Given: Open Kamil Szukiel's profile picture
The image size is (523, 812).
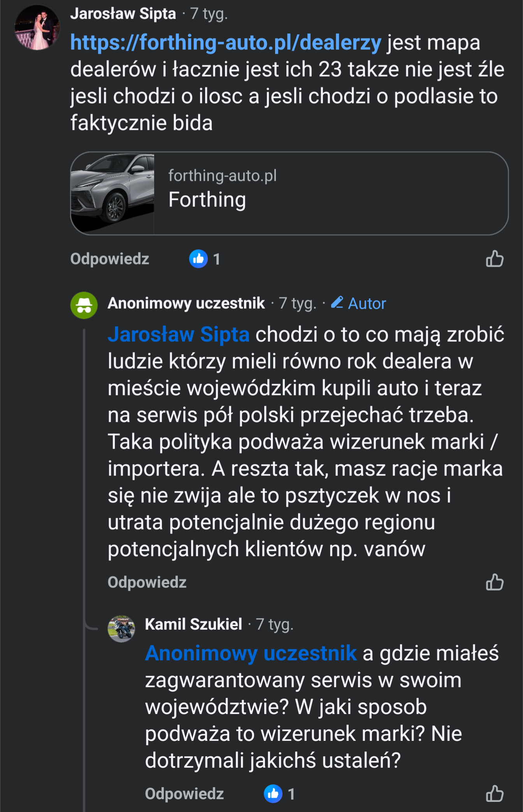Looking at the screenshot, I should click(121, 628).
